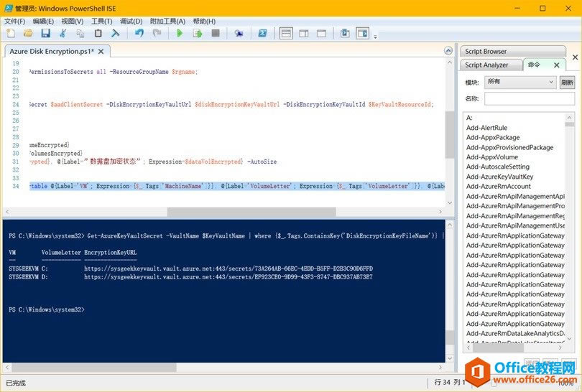
Task: Open the 帮助(H) menu
Action: point(204,21)
